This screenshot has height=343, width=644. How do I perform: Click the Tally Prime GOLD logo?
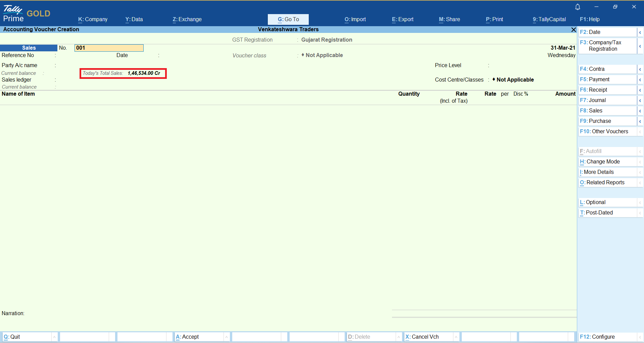click(27, 13)
